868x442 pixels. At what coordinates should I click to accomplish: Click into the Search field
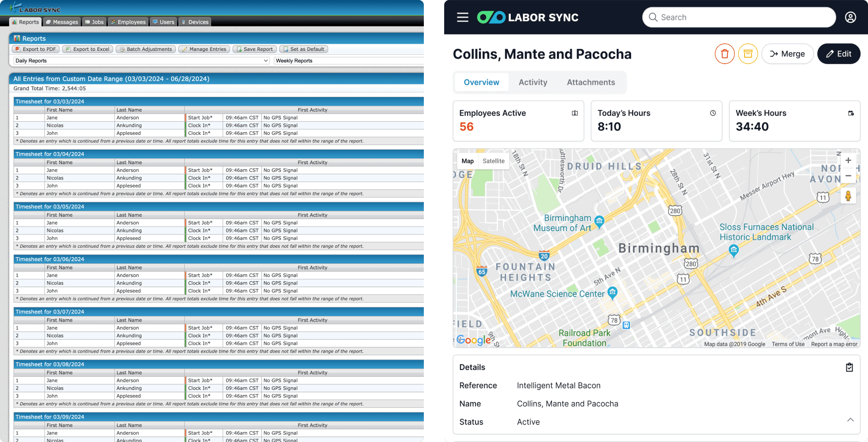[739, 17]
